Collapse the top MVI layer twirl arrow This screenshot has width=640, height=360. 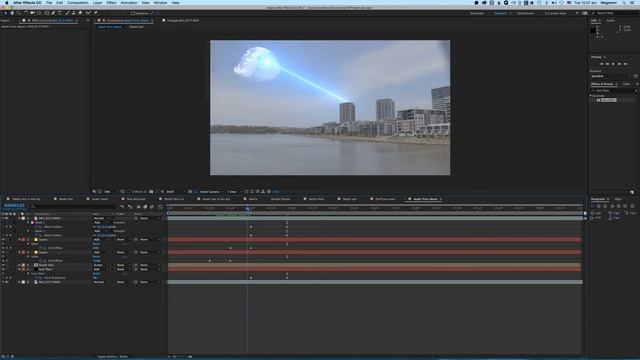19,218
